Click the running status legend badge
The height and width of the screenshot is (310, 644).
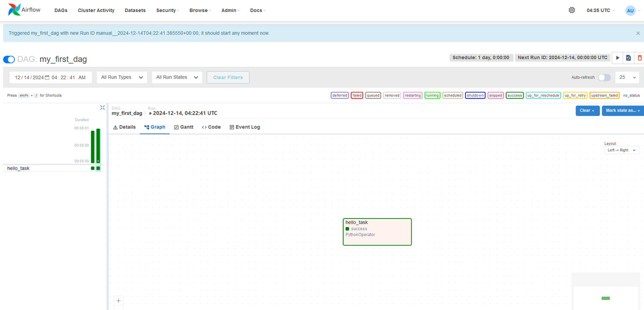pos(432,95)
